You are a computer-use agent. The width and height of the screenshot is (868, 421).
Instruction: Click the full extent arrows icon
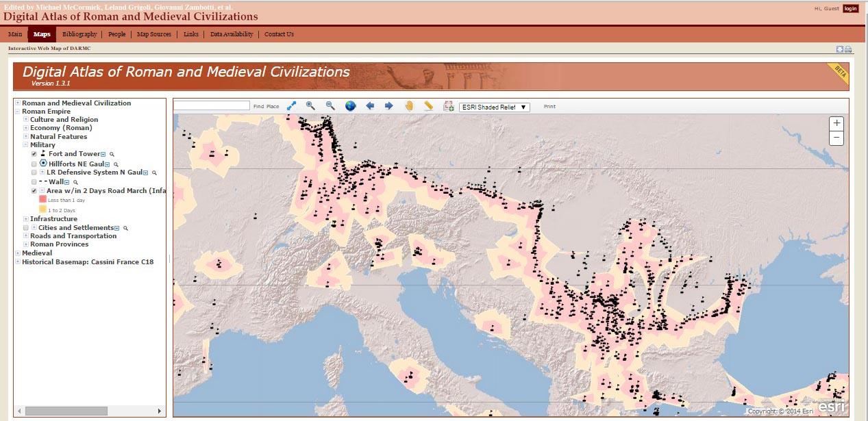[292, 106]
